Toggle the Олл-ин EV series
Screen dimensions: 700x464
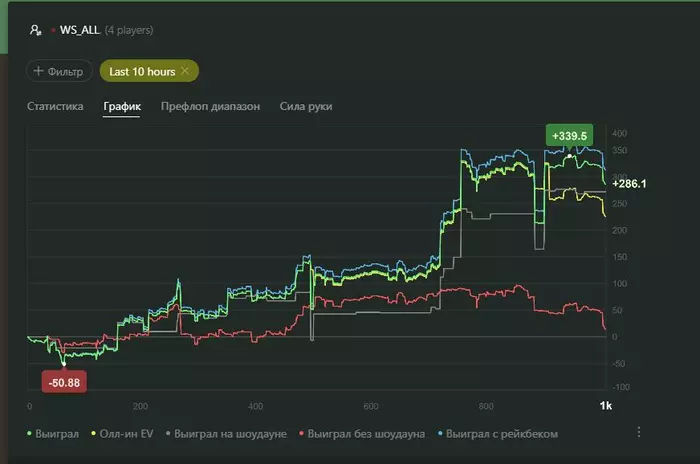(x=122, y=434)
